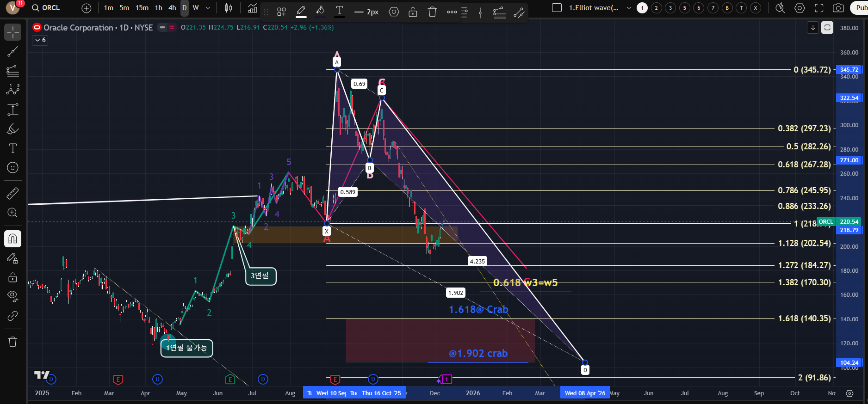Enter fullscreen mode
868x404 pixels.
point(819,8)
